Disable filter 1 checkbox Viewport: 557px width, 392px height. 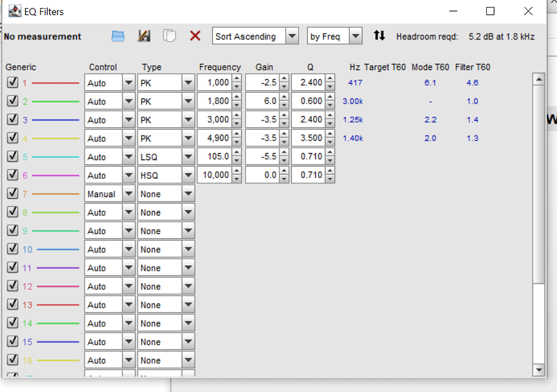[12, 82]
